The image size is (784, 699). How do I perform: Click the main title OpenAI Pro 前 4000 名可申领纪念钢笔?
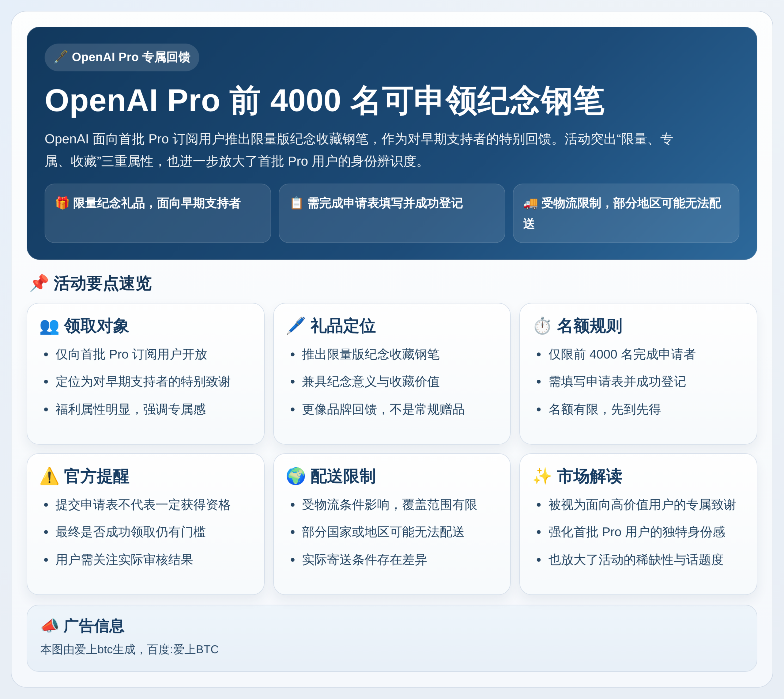pyautogui.click(x=325, y=101)
